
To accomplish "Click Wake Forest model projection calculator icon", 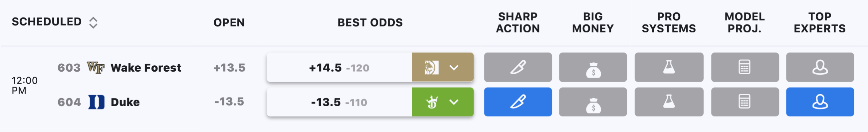I will (745, 67).
